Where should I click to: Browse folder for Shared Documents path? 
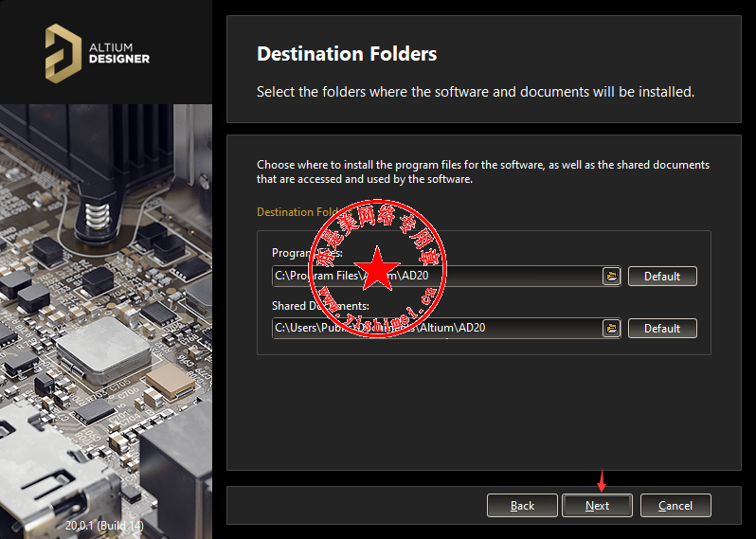tap(611, 329)
